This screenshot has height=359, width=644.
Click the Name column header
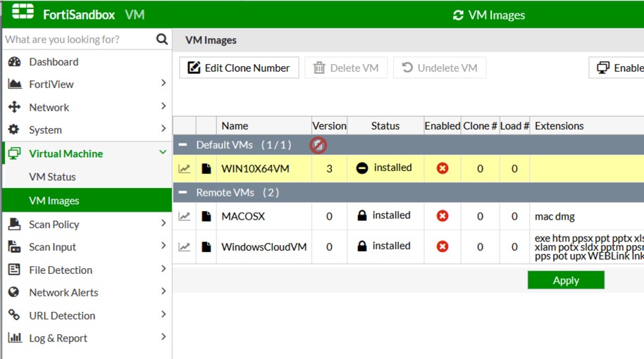264,125
